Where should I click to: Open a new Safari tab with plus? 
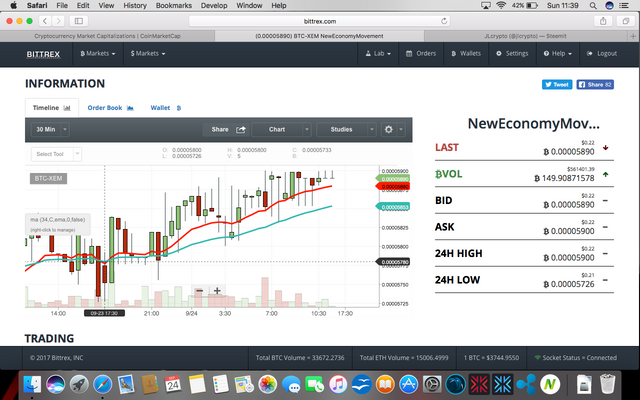click(633, 36)
